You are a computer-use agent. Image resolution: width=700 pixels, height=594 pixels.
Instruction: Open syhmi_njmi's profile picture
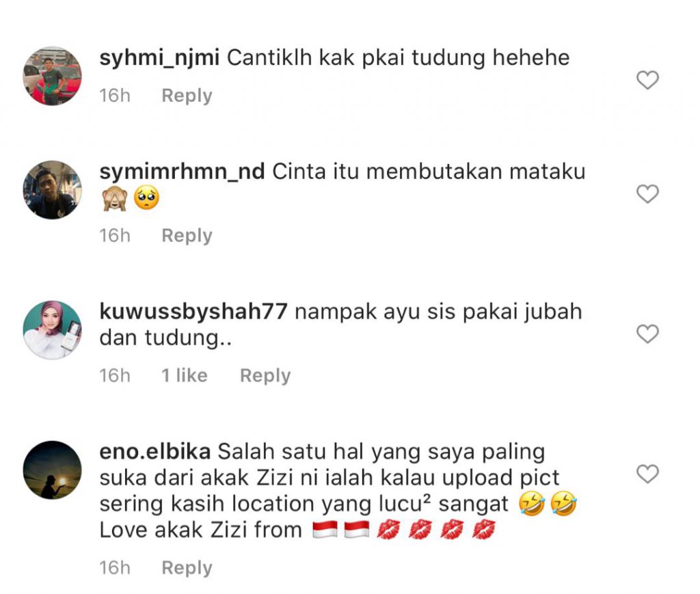[52, 76]
